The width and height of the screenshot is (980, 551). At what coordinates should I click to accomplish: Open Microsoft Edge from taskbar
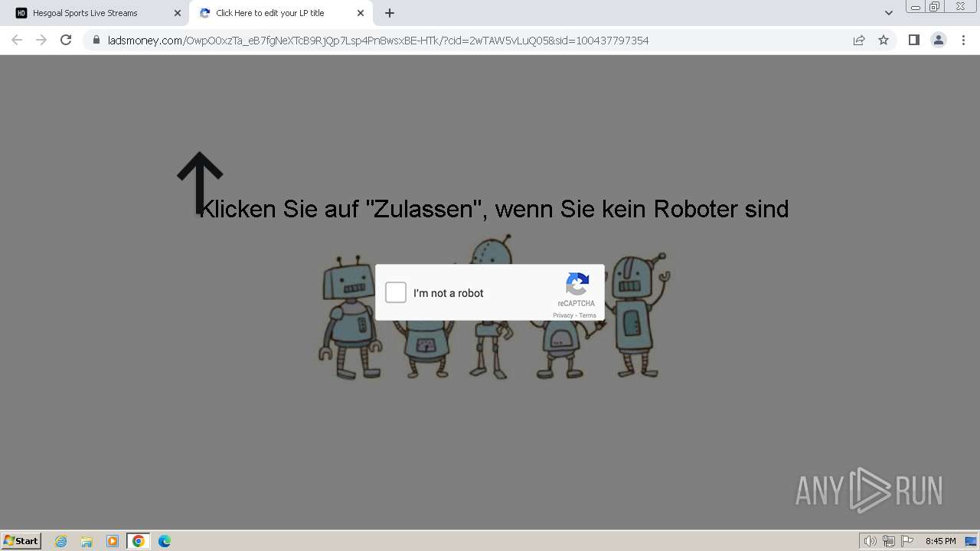tap(165, 541)
